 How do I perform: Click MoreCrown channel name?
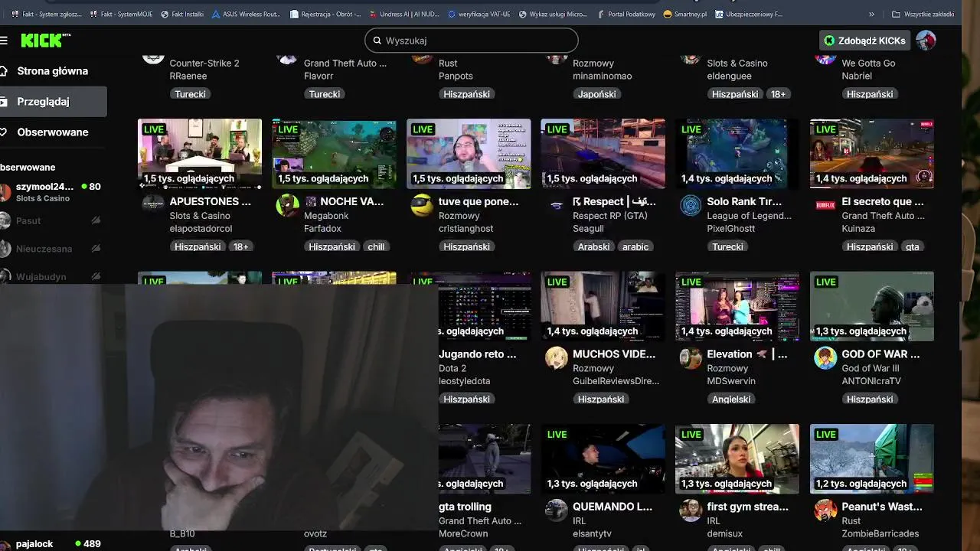pyautogui.click(x=463, y=533)
